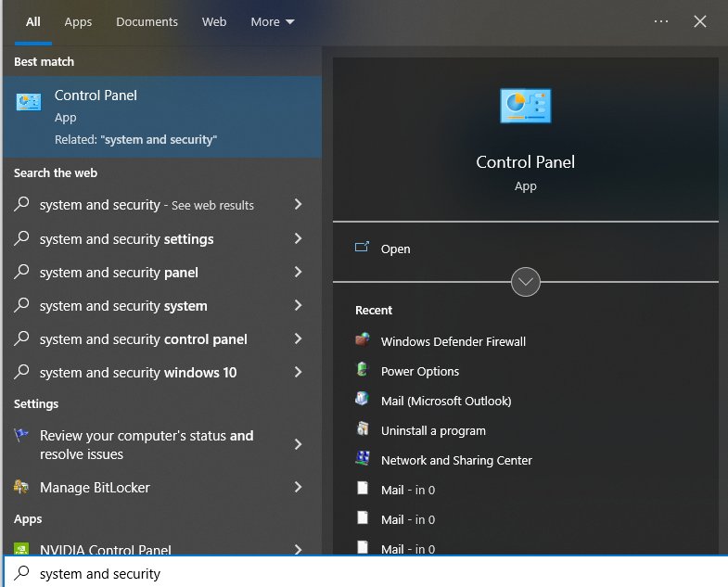The height and width of the screenshot is (587, 728).
Task: Click the Windows Defender Firewall icon
Action: click(362, 340)
